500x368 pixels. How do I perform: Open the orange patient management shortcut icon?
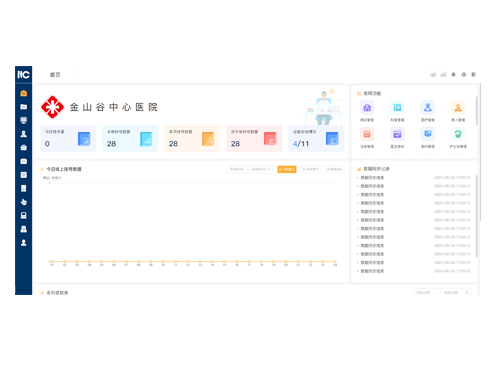pos(458,108)
